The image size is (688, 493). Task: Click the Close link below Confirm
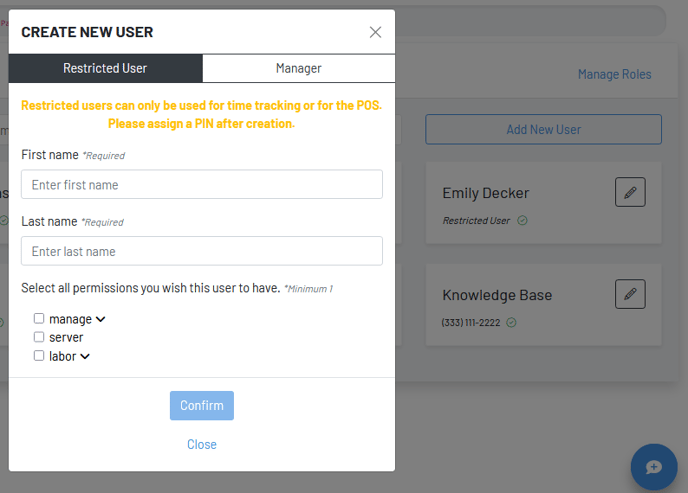coord(202,444)
